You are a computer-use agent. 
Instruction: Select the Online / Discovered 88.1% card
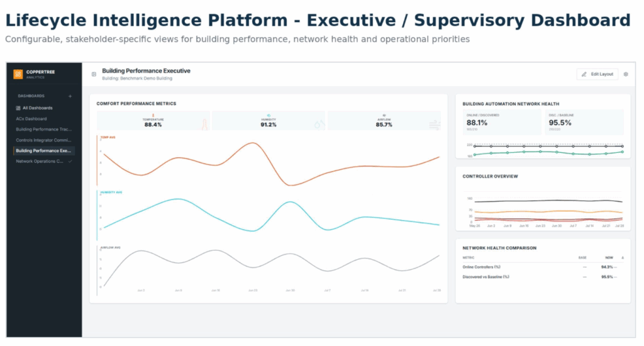502,123
